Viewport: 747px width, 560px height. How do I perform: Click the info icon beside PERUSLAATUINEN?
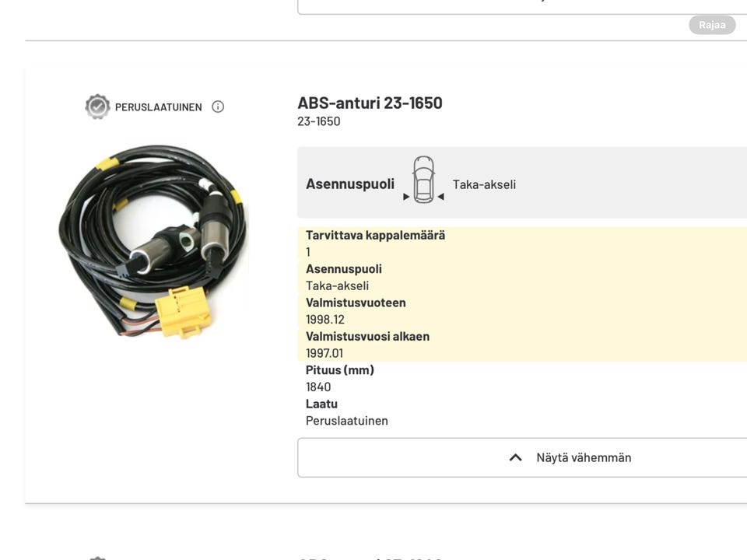[218, 107]
